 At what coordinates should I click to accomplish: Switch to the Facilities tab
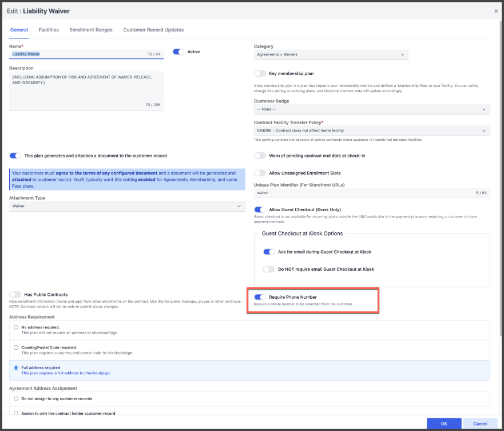(49, 30)
